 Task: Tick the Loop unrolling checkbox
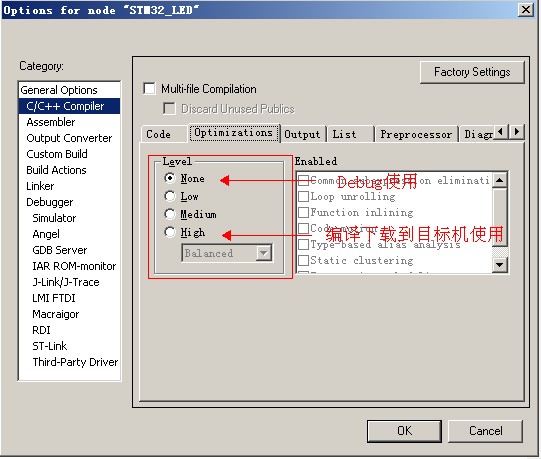tap(304, 196)
